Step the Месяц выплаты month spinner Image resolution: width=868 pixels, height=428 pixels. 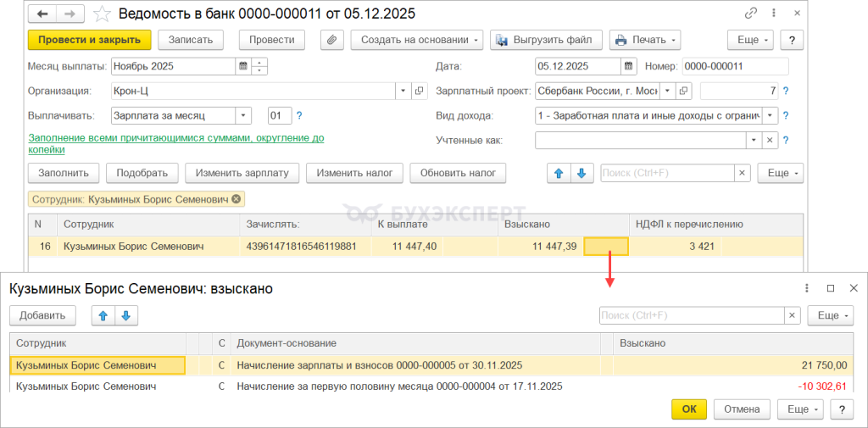[259, 66]
